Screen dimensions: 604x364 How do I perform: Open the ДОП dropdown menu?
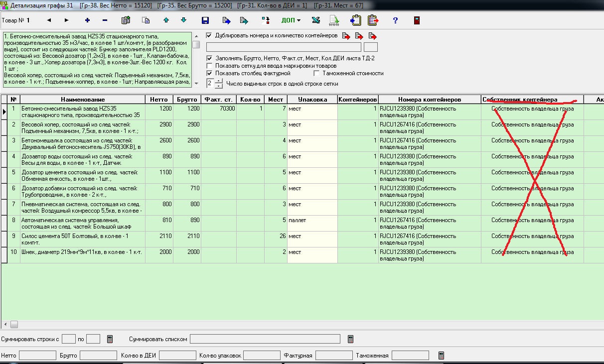click(291, 20)
